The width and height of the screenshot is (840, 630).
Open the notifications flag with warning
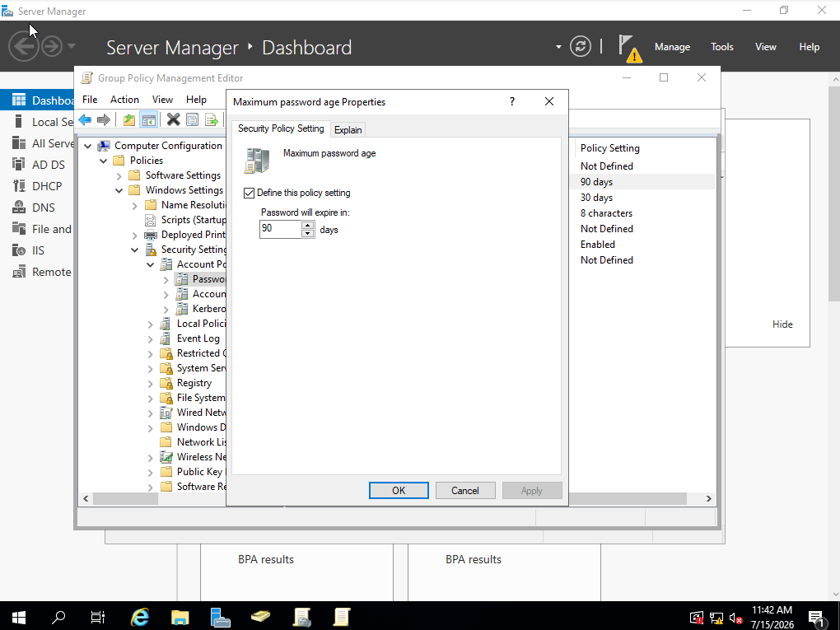[629, 49]
